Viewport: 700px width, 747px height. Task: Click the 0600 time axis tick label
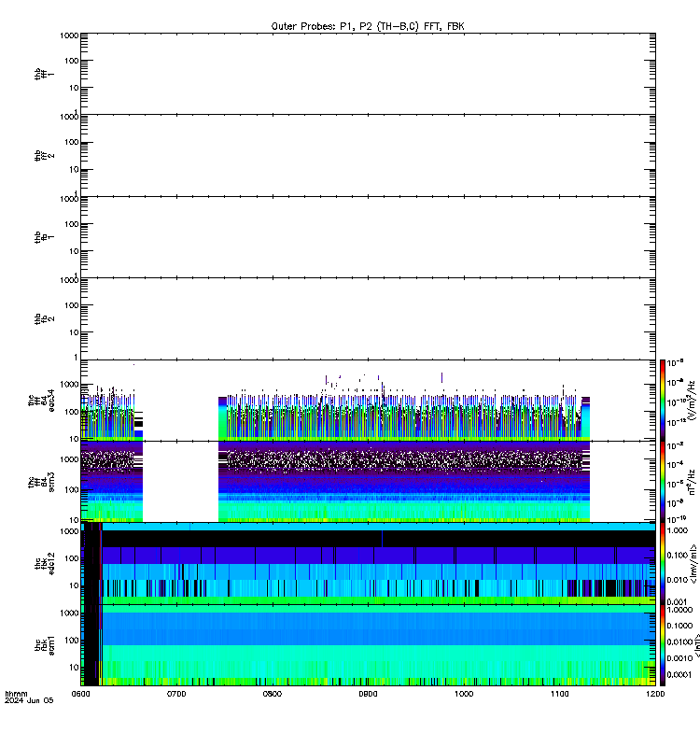coord(80,694)
